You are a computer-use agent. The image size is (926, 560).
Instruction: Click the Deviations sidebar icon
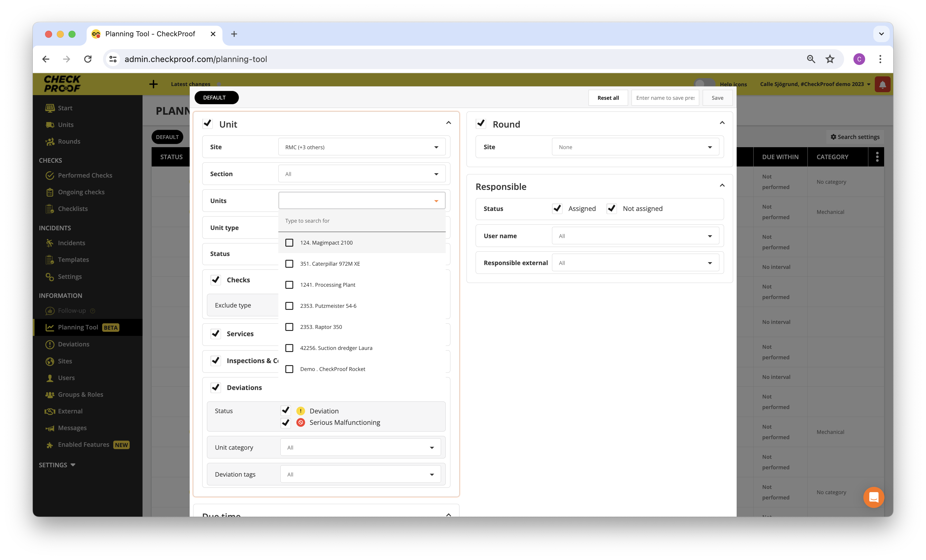pos(50,344)
